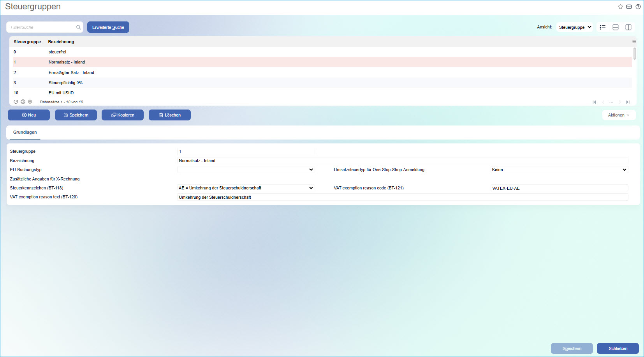The height and width of the screenshot is (357, 644).
Task: Click Datensätze 1 - 18 von 18 text
Action: tap(62, 102)
